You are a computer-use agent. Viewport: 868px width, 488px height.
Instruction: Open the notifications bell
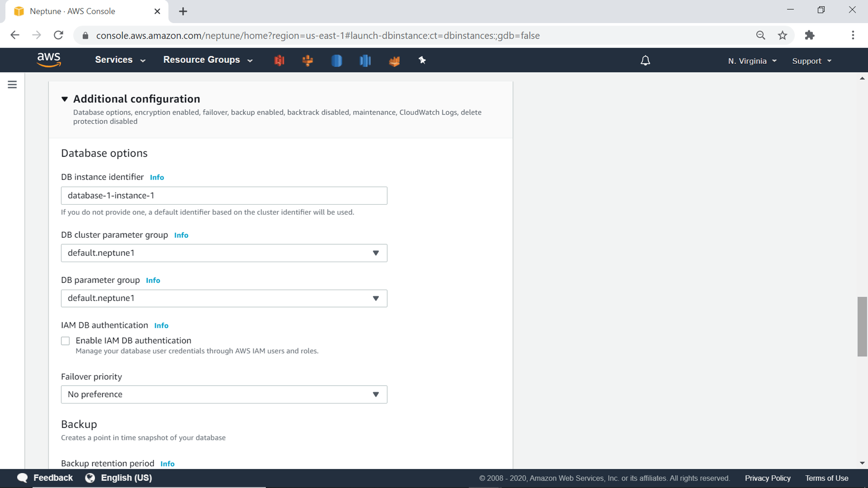pyautogui.click(x=645, y=60)
